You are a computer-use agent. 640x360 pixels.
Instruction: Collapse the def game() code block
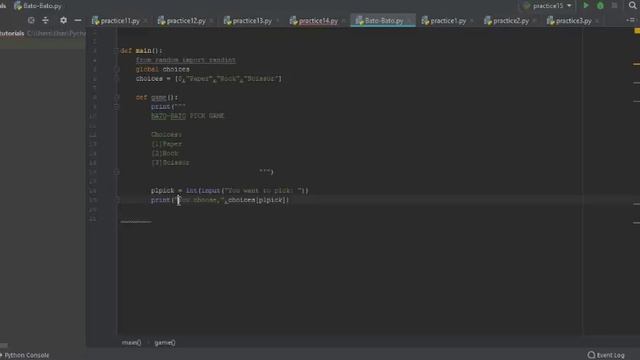(117, 97)
